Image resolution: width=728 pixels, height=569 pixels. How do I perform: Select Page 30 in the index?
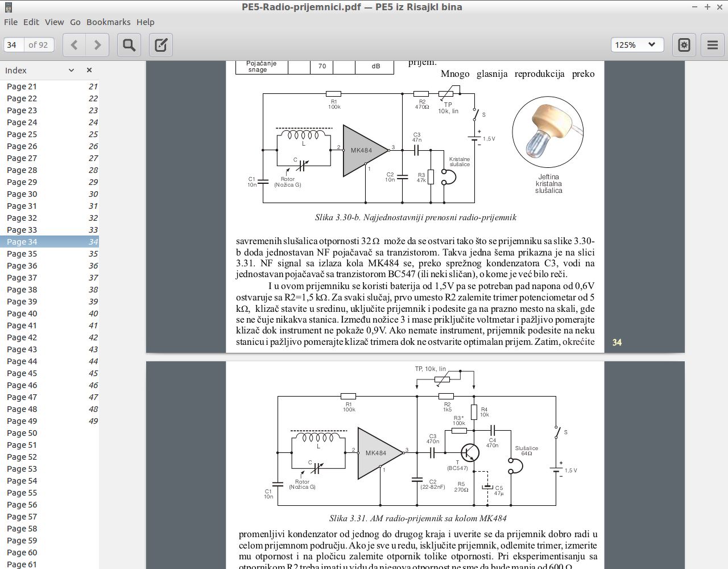point(49,194)
